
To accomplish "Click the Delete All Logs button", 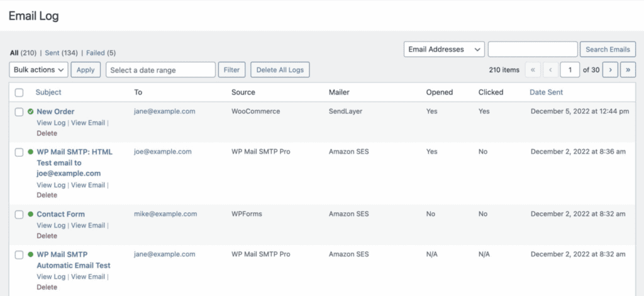I will pyautogui.click(x=280, y=70).
